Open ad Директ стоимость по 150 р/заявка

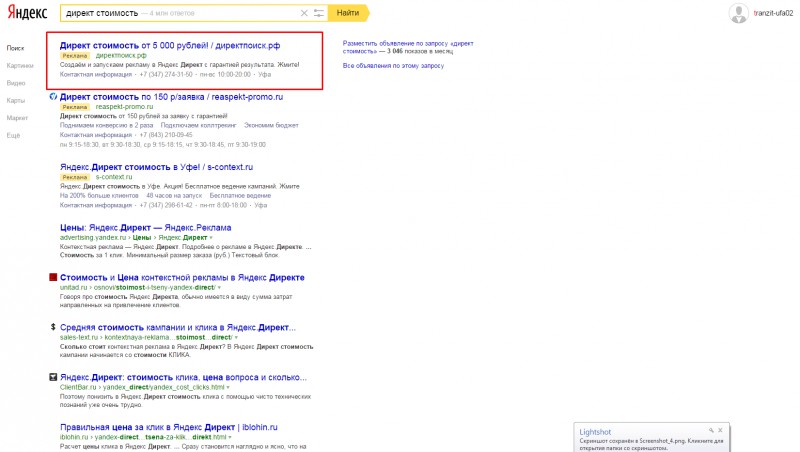(x=171, y=96)
